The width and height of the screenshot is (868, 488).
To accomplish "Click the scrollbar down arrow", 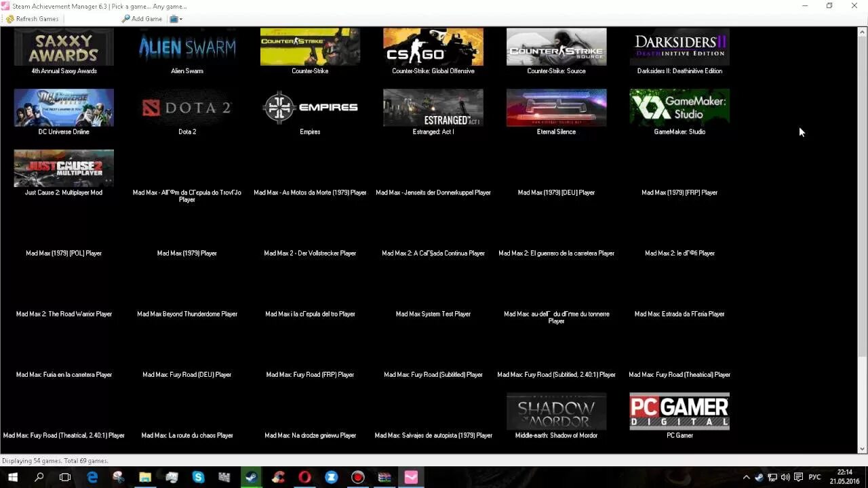I will tap(863, 448).
